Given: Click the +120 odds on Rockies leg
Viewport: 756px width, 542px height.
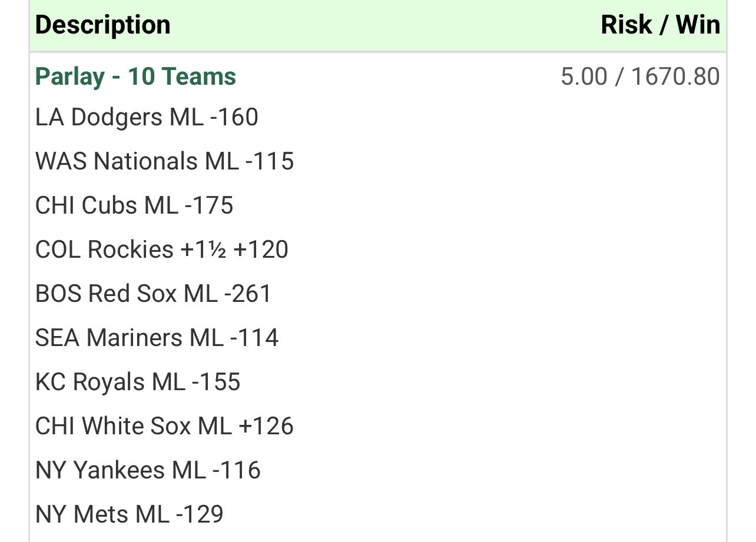Looking at the screenshot, I should point(261,250).
